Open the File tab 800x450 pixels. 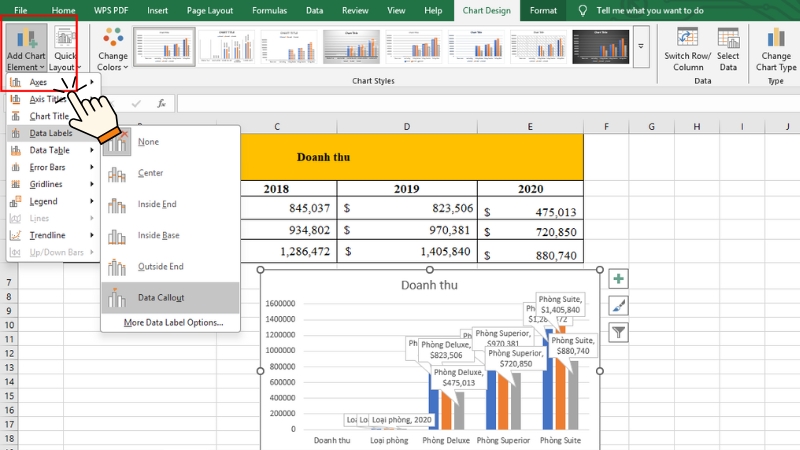(x=21, y=10)
